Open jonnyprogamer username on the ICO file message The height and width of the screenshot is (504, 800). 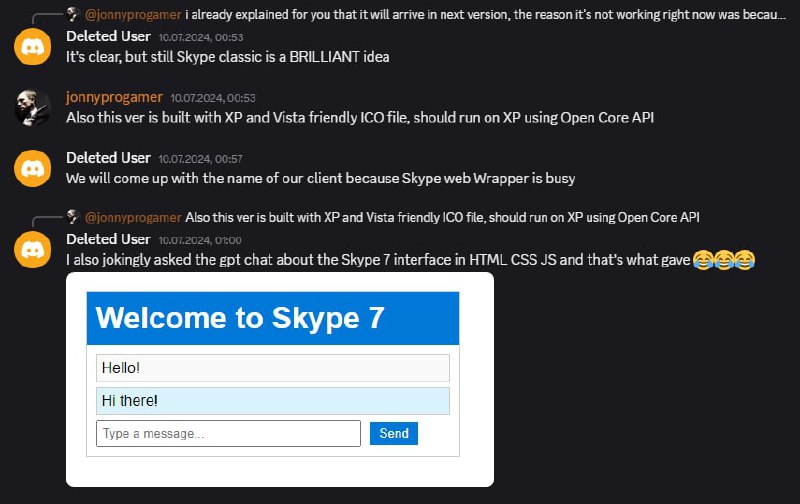[x=113, y=97]
